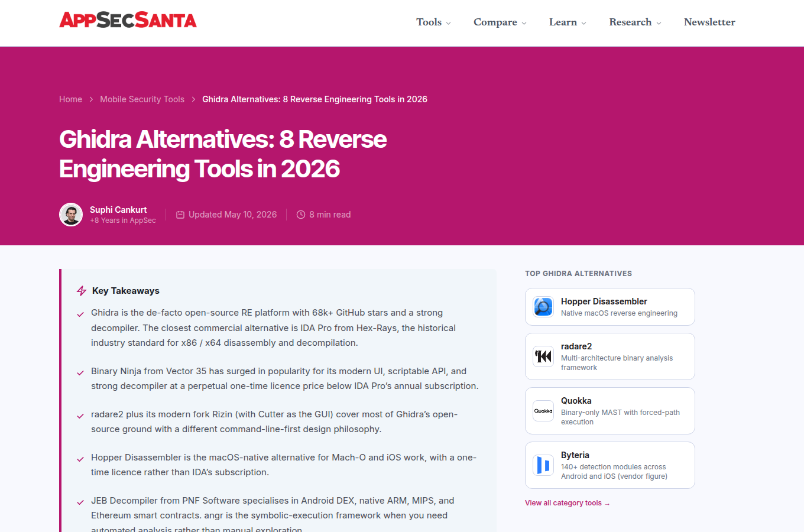Click the checkmark beside the Ghidra de-facto takeaway
Viewport: 804px width, 532px height.
pyautogui.click(x=80, y=314)
